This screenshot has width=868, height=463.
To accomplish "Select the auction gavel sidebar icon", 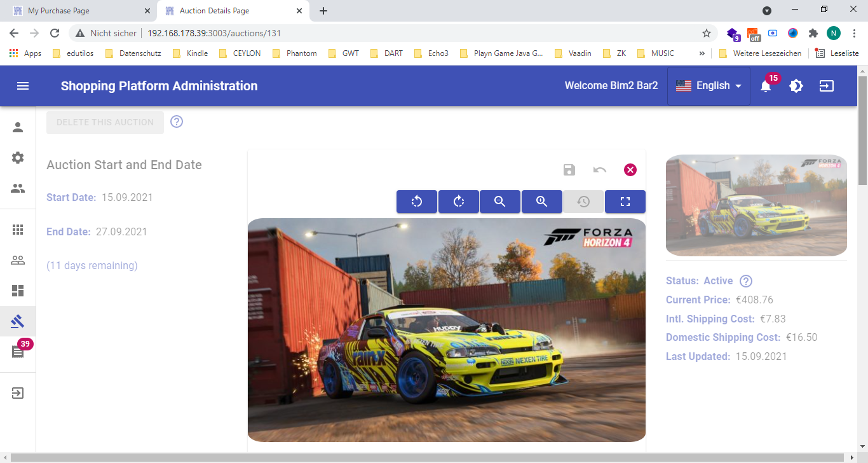I will pos(18,321).
